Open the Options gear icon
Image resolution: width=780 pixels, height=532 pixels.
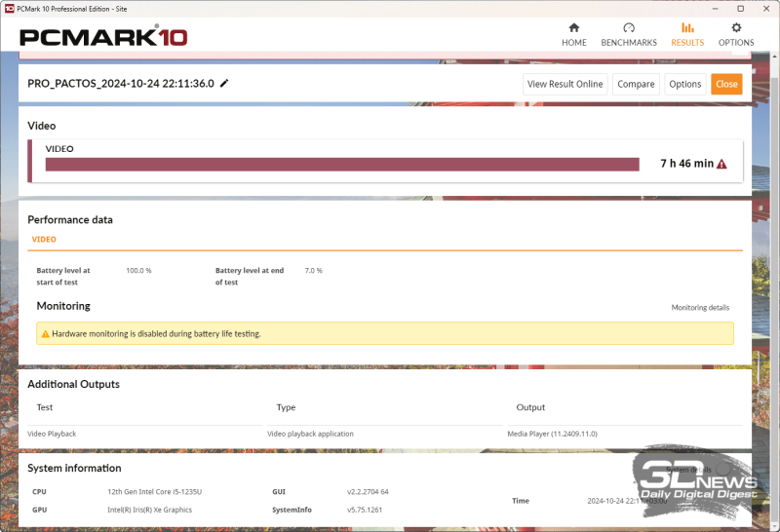click(736, 27)
